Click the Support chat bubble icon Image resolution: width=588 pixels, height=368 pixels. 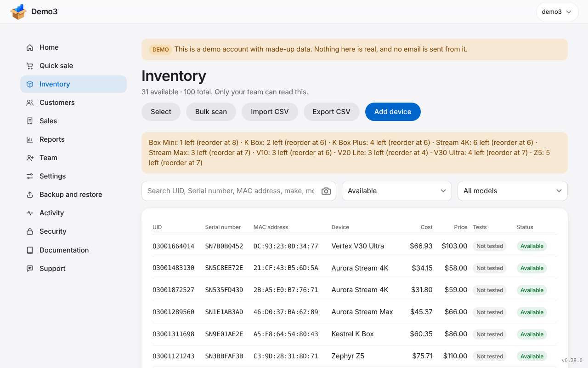click(30, 269)
